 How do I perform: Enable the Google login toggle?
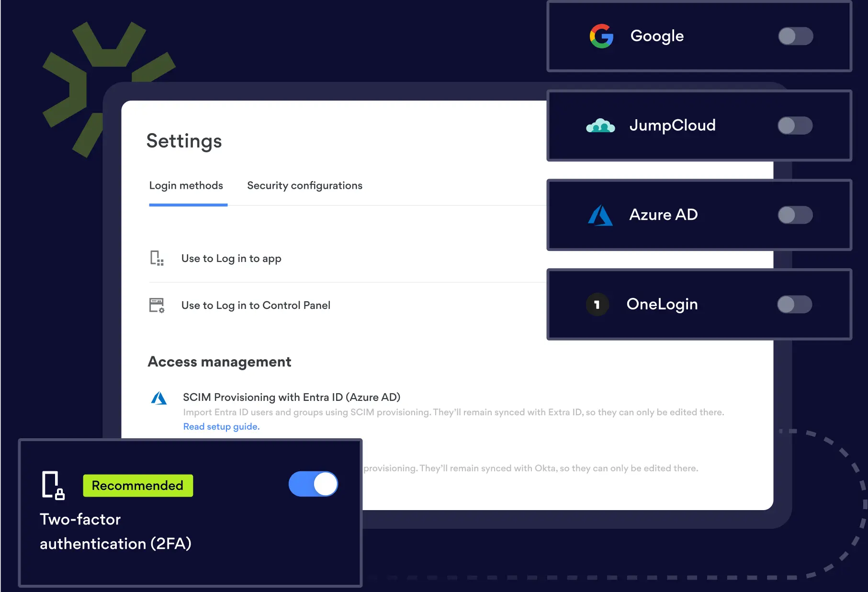point(795,36)
